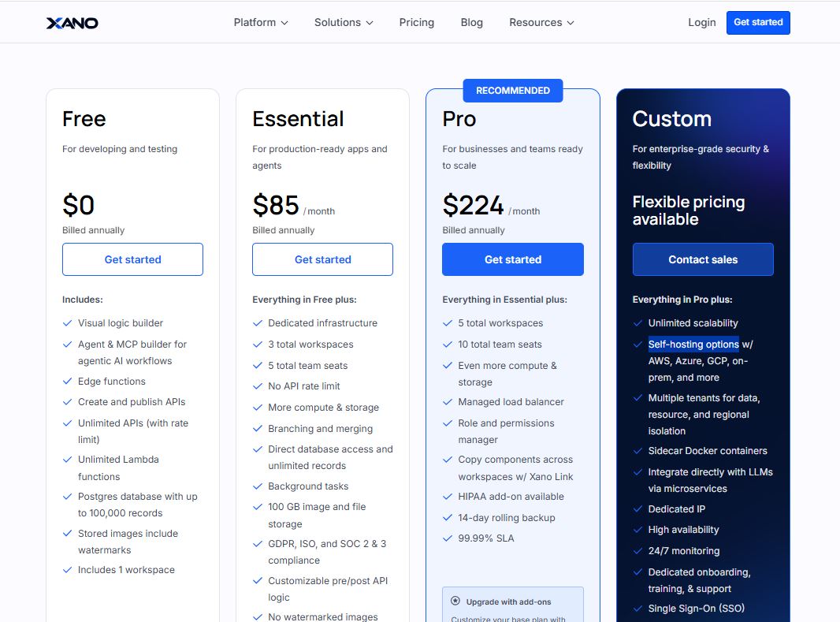This screenshot has height=622, width=840.
Task: Click the checkmark beside 99.99% SLA
Action: (449, 538)
